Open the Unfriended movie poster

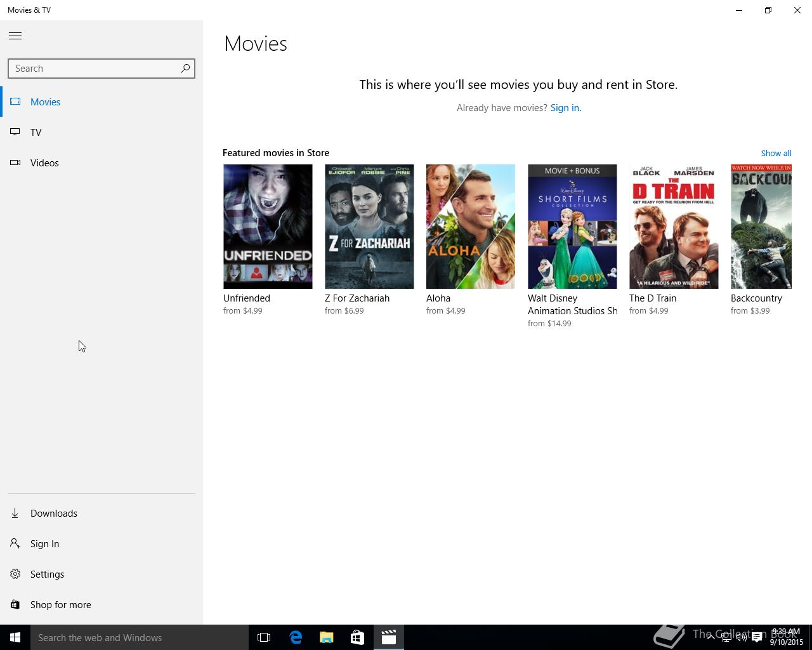pyautogui.click(x=268, y=227)
